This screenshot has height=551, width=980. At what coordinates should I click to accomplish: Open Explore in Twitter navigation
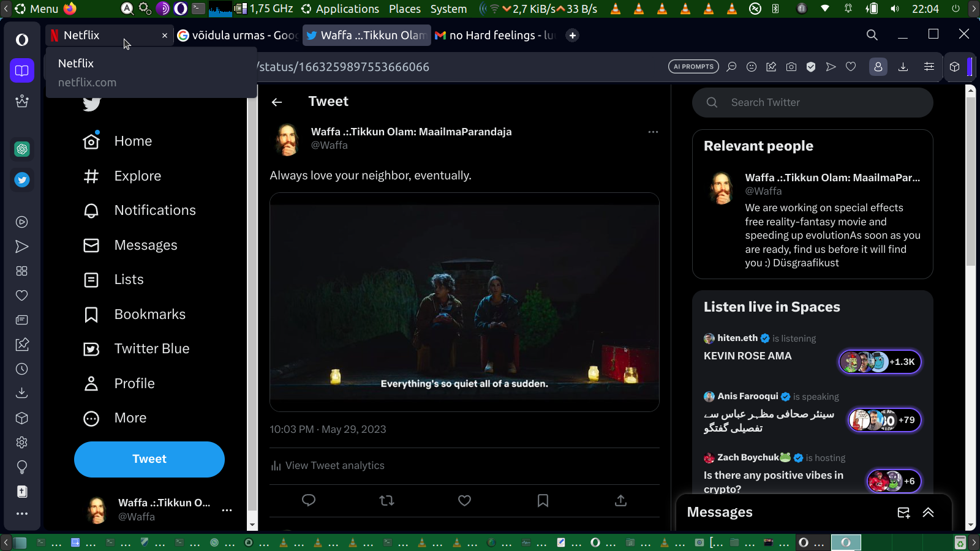122,176
